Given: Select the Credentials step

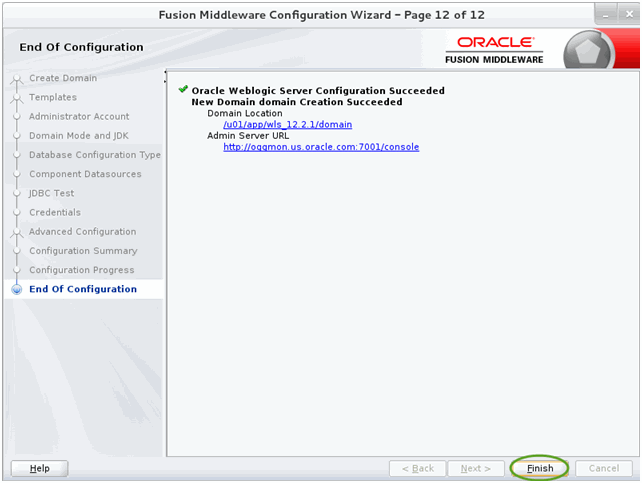Looking at the screenshot, I should tap(55, 212).
